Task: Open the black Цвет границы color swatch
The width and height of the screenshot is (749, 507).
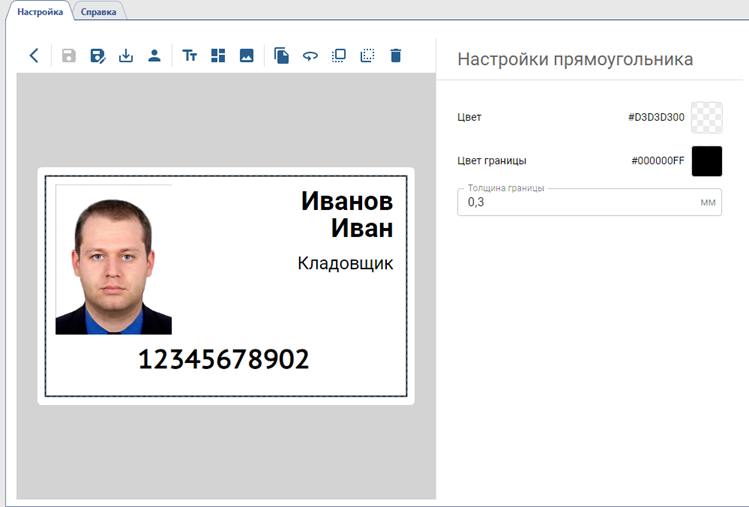Action: [x=706, y=161]
